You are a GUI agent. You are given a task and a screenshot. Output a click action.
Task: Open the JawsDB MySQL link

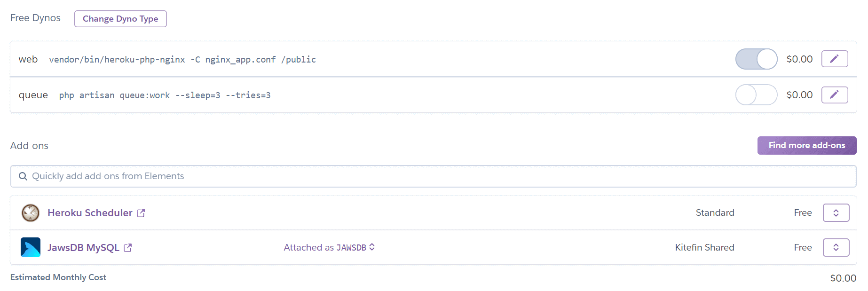[x=83, y=248]
